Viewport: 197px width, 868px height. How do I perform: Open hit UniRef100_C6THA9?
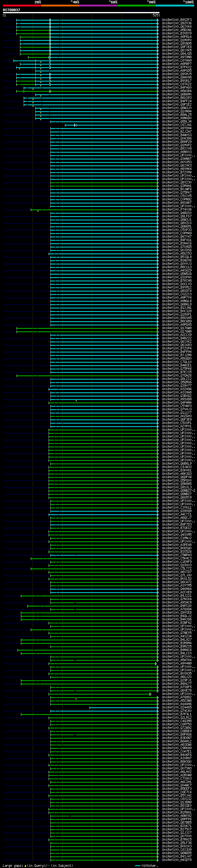coord(176,61)
